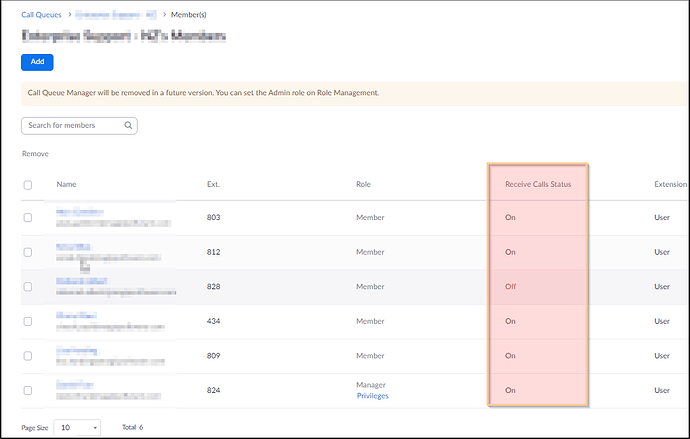Click extension number 803
Screen dimensions: 690x439
point(213,217)
